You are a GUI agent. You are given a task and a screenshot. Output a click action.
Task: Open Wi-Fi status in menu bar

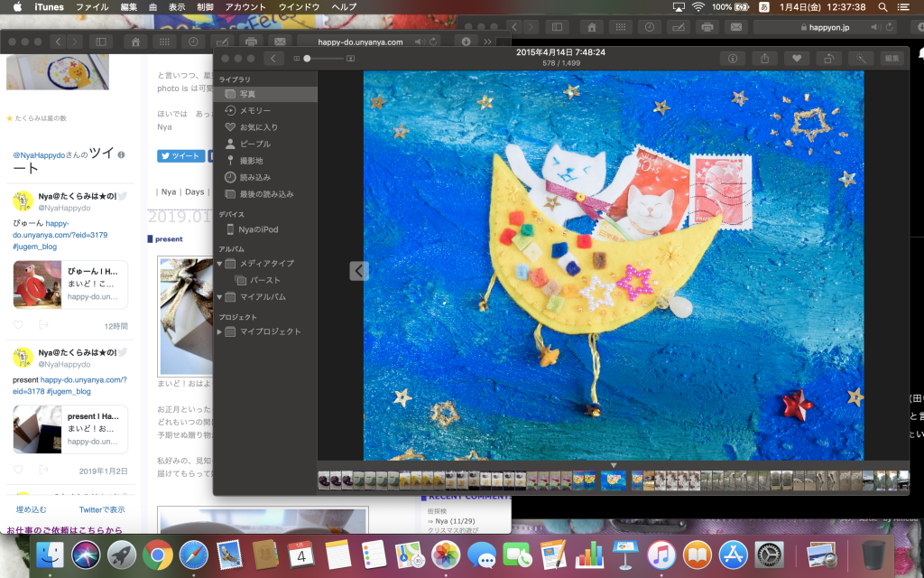698,7
